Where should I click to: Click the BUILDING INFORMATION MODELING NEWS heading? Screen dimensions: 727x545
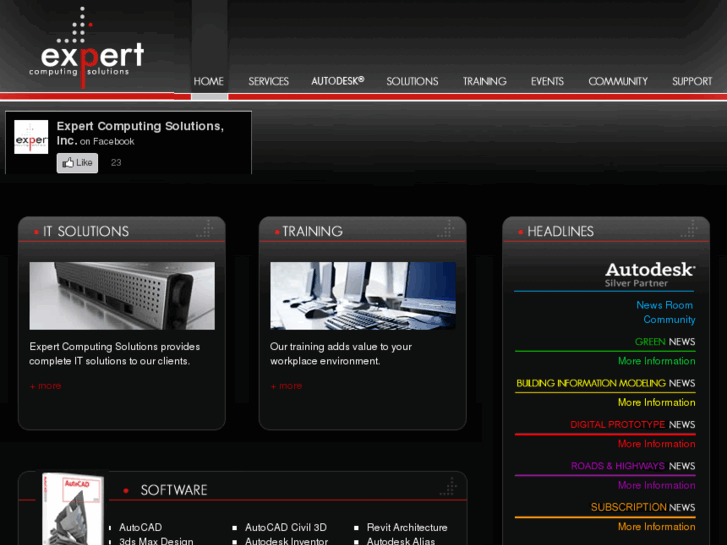pos(606,383)
